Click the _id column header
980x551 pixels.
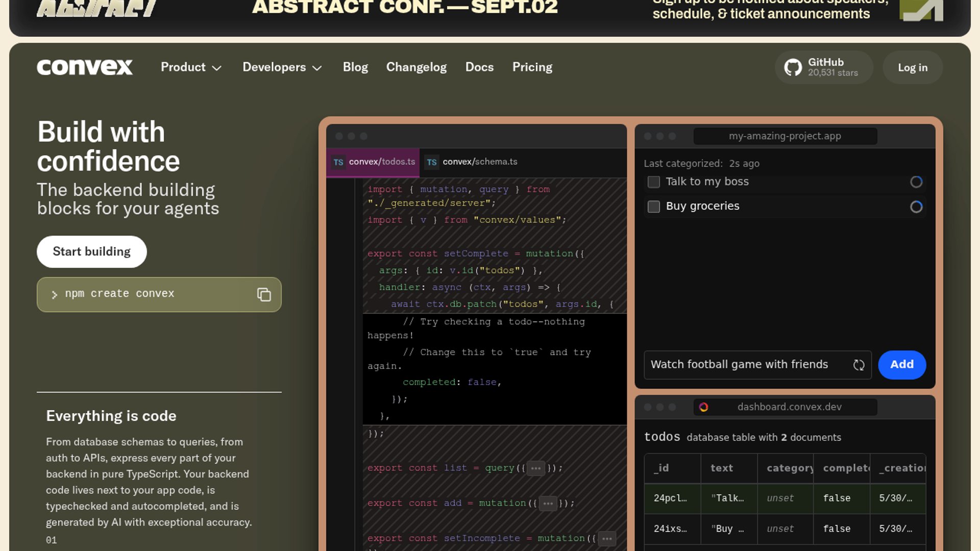[673, 468]
